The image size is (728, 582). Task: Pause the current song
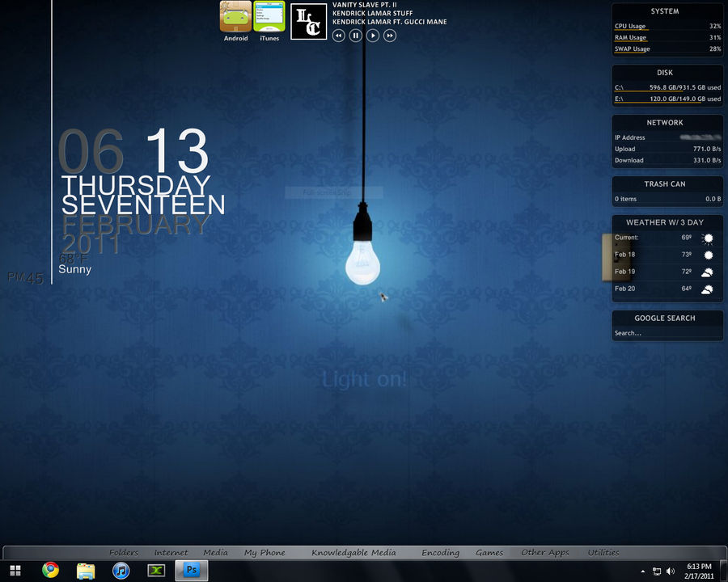pos(356,36)
